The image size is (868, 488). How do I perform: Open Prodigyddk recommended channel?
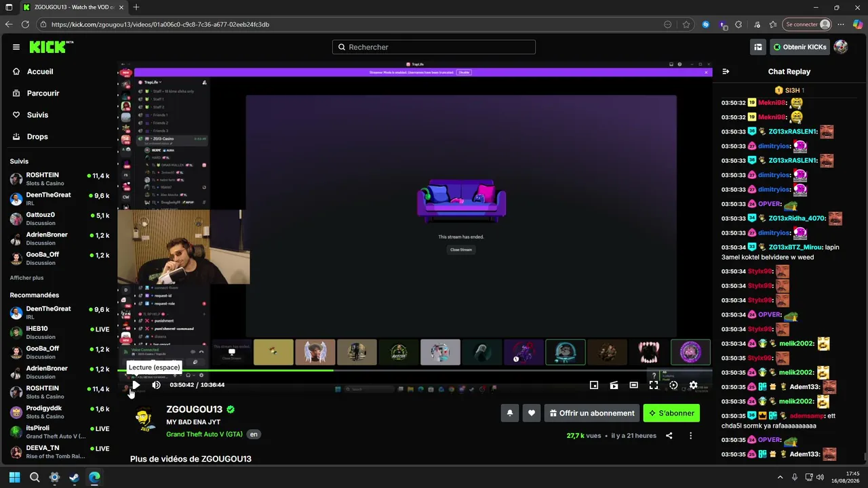tap(60, 412)
